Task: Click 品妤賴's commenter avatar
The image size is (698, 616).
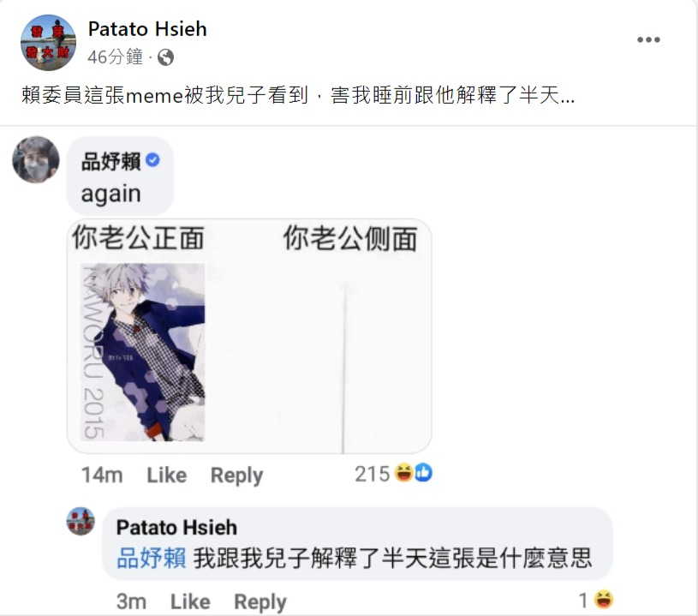Action: 36,159
